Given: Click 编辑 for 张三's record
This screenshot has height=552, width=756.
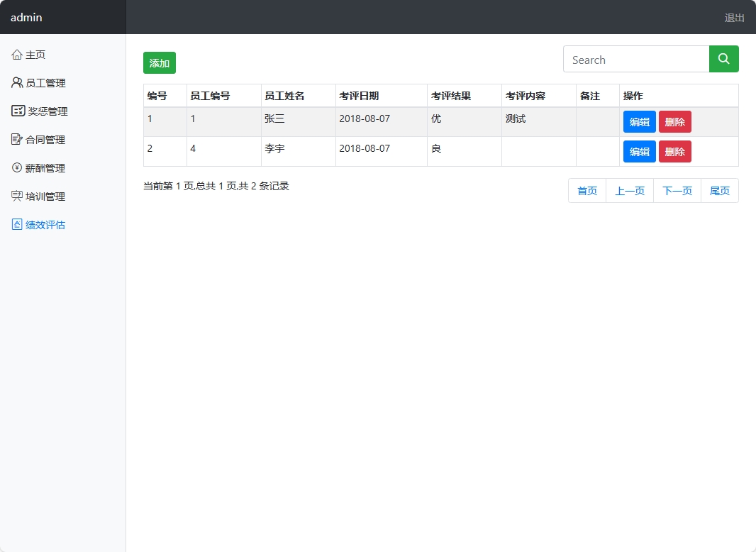Looking at the screenshot, I should [x=639, y=121].
